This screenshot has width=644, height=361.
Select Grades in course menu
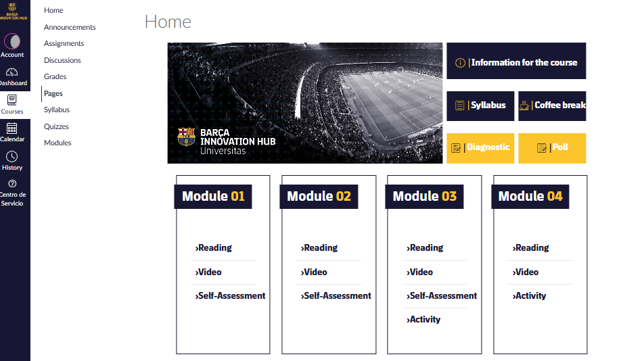55,76
